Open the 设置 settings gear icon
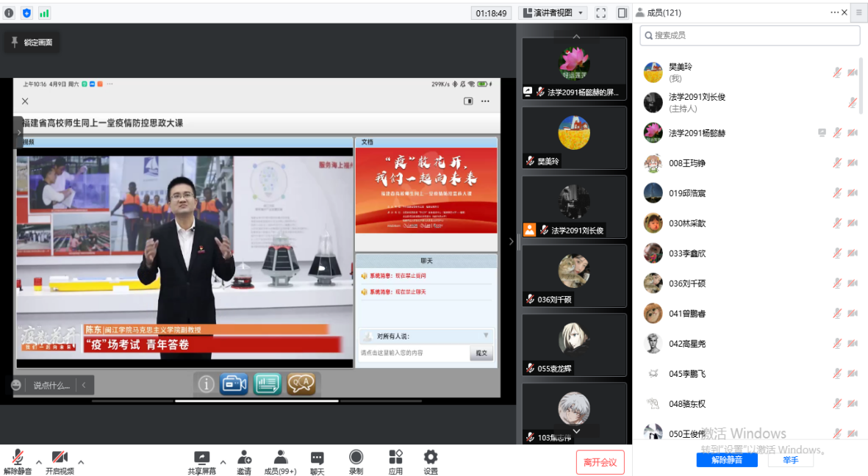Viewport: 868px width, 476px height. [431, 458]
